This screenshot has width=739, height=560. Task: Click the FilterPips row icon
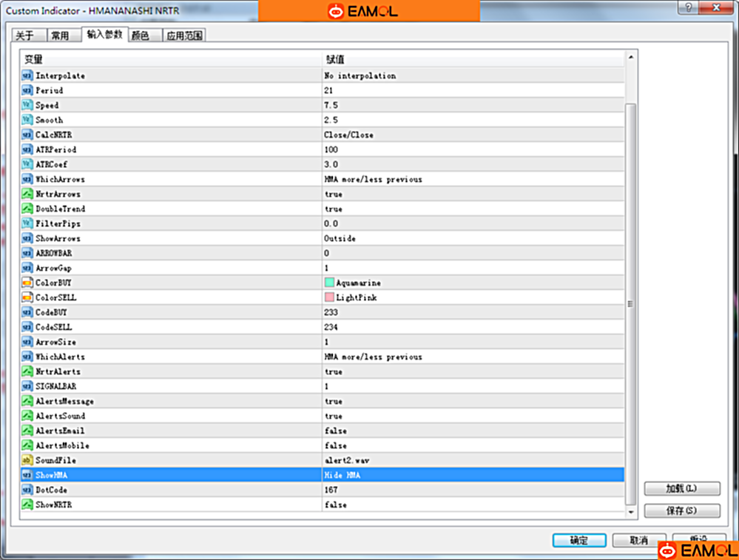(27, 223)
